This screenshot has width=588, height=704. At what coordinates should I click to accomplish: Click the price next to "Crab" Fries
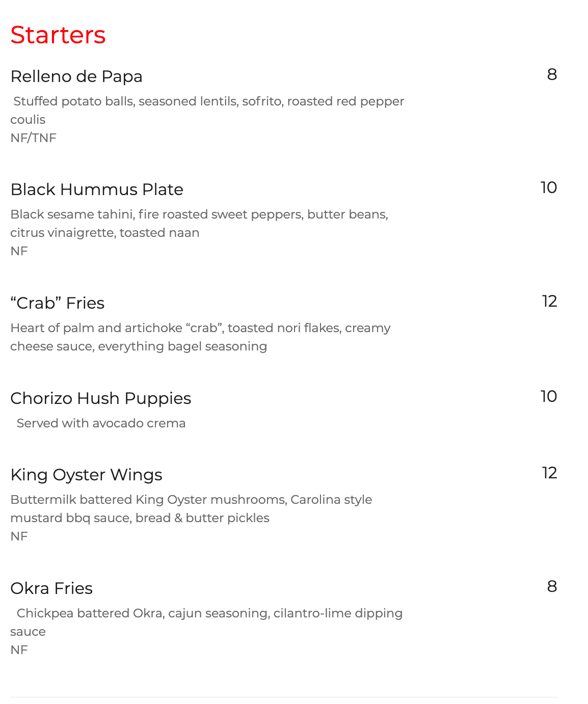tap(549, 302)
